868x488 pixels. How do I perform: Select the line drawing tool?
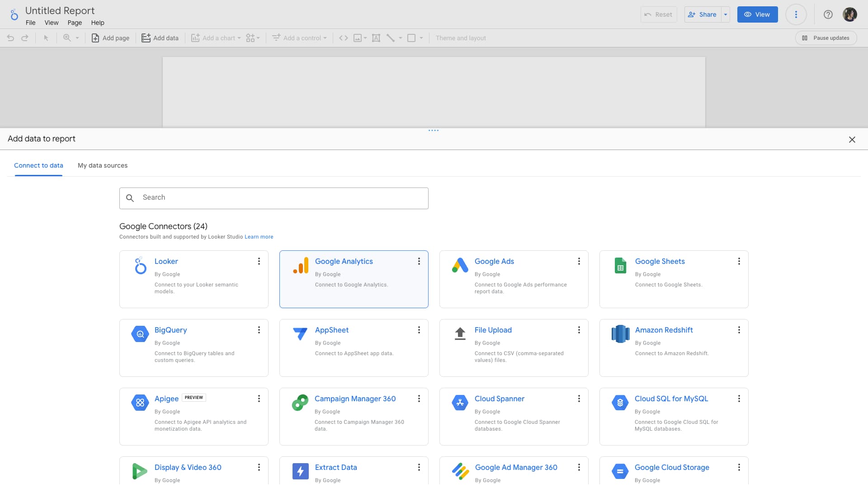pos(391,38)
